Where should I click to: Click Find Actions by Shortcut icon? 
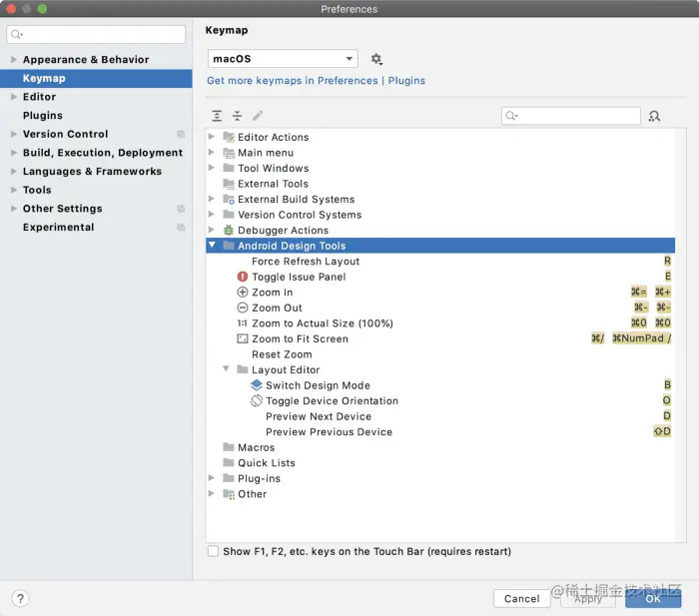click(654, 117)
